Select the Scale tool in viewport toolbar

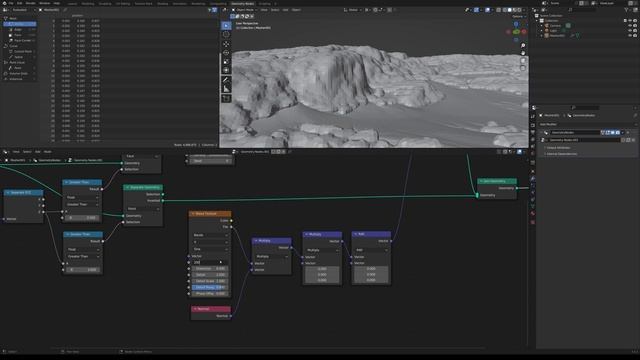226,62
